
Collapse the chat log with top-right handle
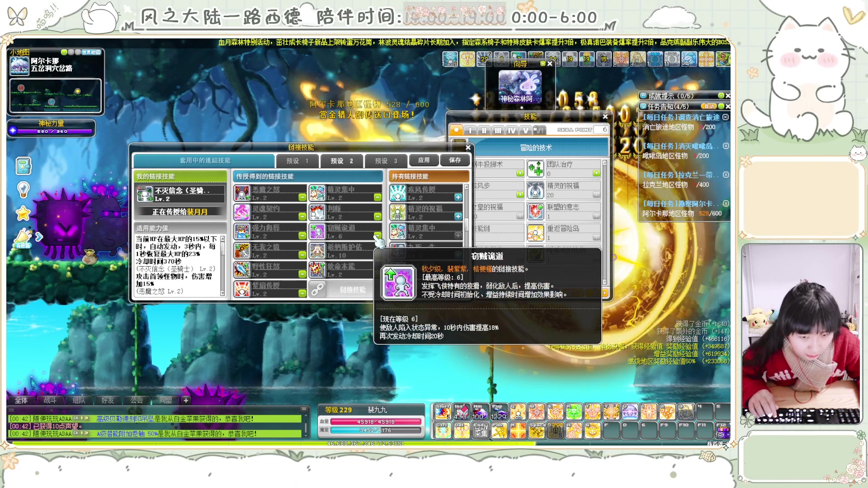[304, 409]
